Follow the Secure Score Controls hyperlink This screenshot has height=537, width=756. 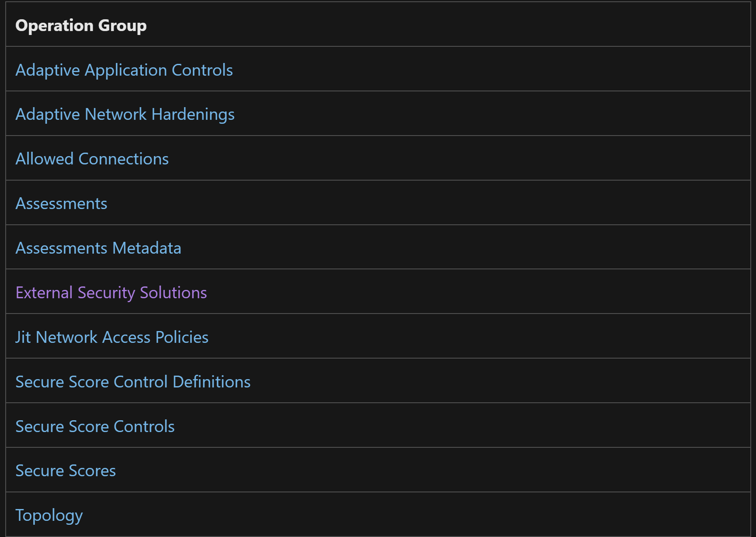click(x=95, y=426)
